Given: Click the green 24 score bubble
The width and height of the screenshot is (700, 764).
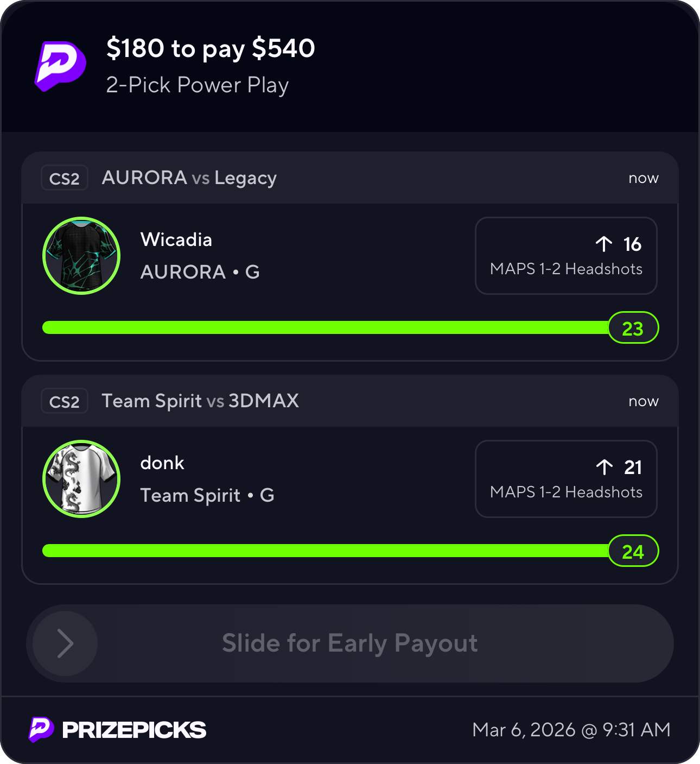Looking at the screenshot, I should click(x=633, y=551).
